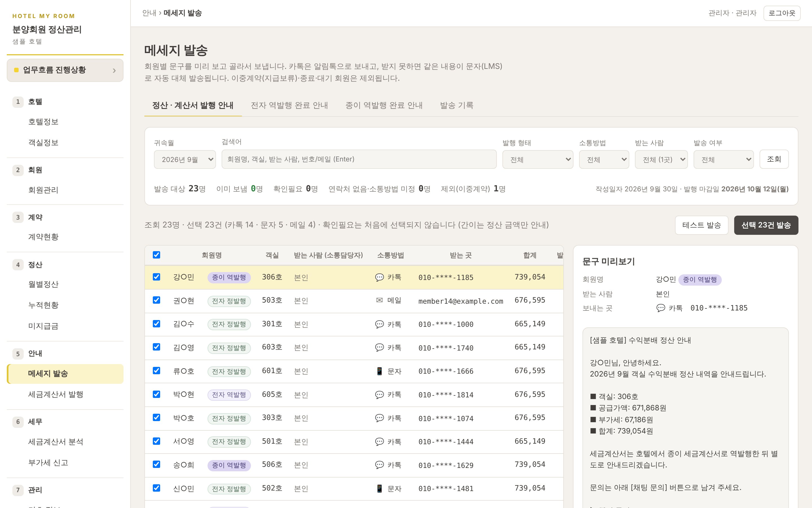The image size is (812, 508).
Task: Switch to 전자 역발행 완료 안내 tab
Action: (x=289, y=105)
